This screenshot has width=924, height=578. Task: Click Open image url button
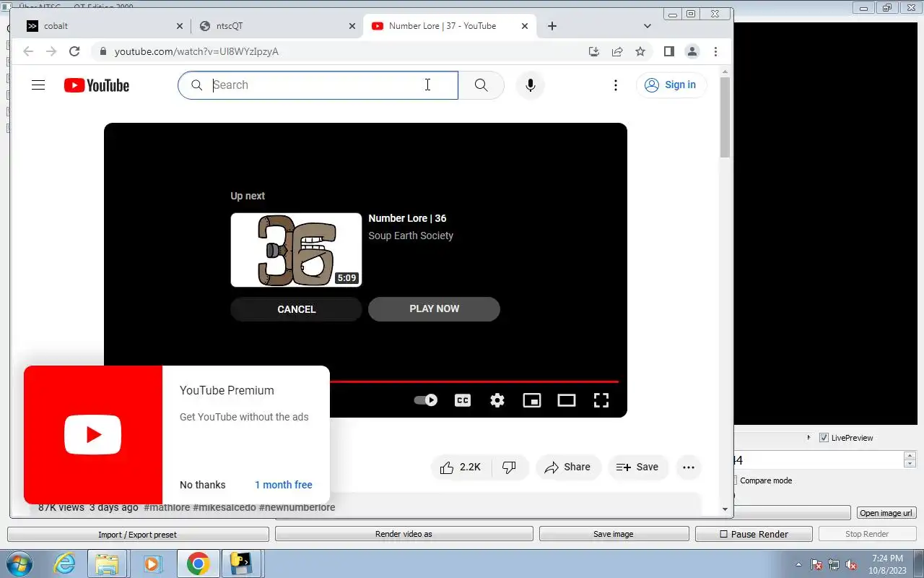click(886, 513)
